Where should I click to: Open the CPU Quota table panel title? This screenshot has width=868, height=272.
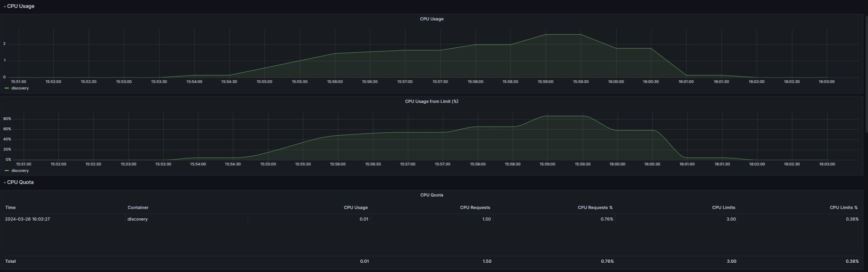click(432, 195)
